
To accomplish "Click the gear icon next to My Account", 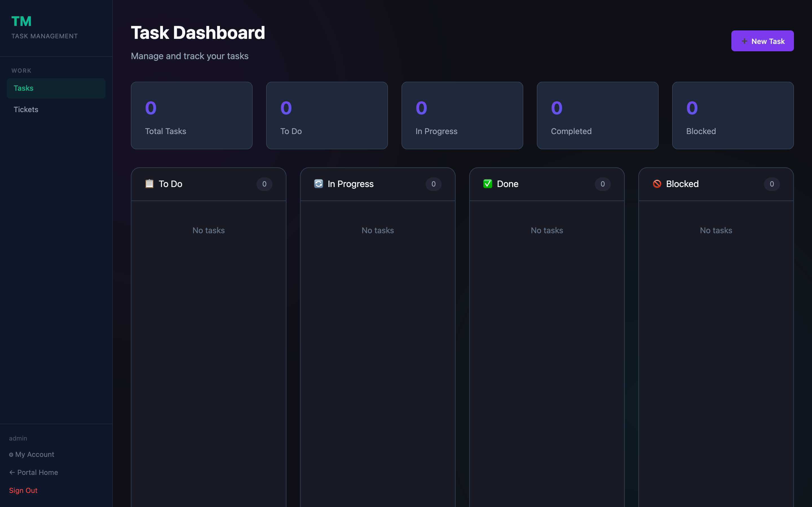I will pyautogui.click(x=11, y=454).
